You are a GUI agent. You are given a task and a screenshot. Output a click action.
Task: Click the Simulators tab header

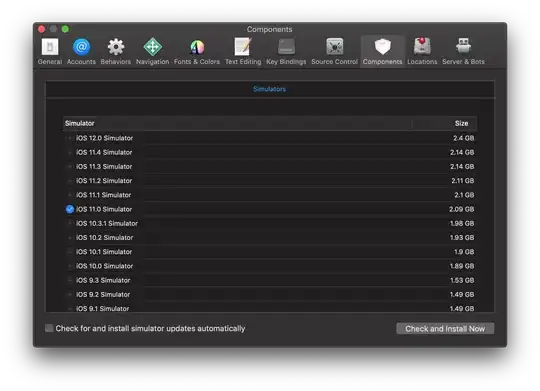[269, 89]
